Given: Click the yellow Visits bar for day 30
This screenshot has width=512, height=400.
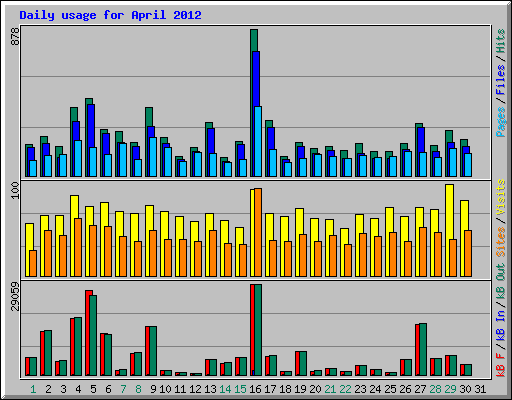Looking at the screenshot, I should (x=464, y=215).
